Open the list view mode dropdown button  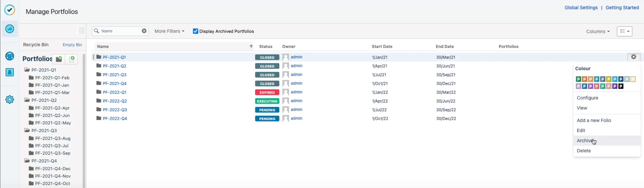tap(624, 31)
